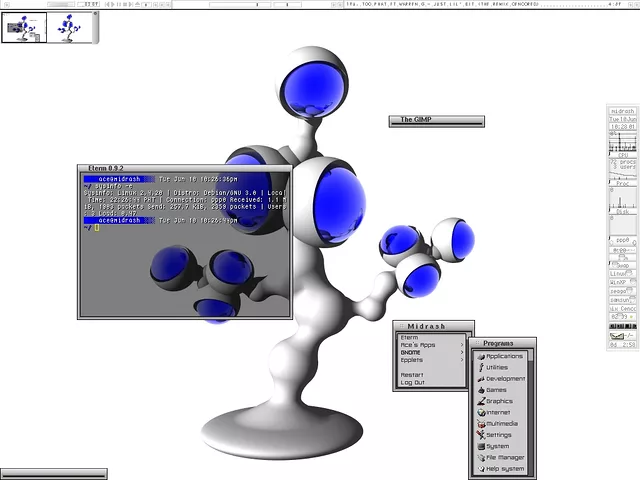Click the Programs menu title bar
The width and height of the screenshot is (640, 480).
(x=502, y=343)
